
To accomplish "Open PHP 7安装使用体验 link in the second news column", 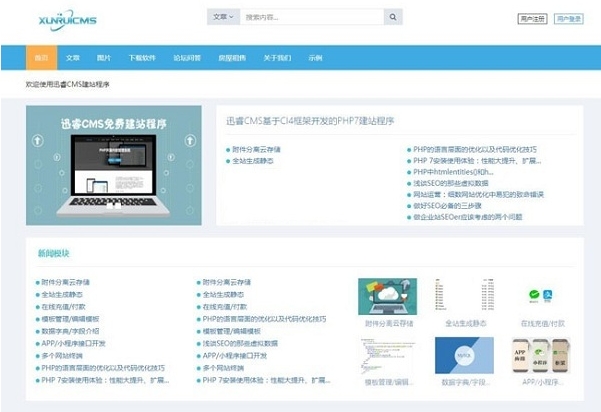I will coord(266,380).
